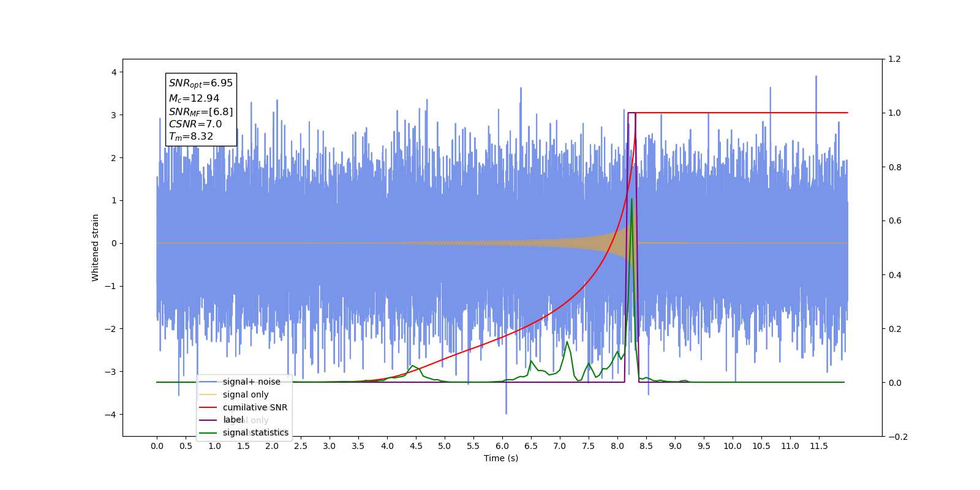Click the 1.0 tick on right axis

[x=894, y=113]
